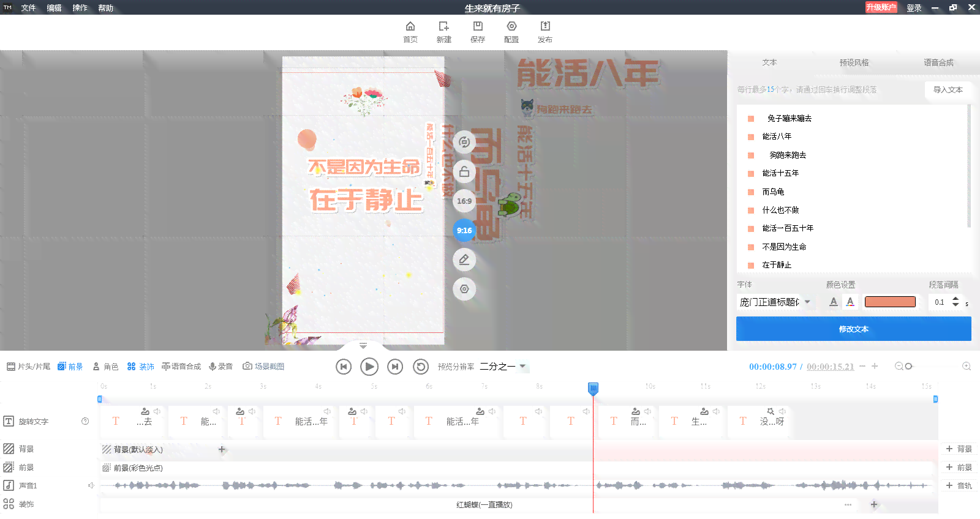This screenshot has width=980, height=519.
Task: Click the round canvas settings hexagon icon
Action: tap(464, 289)
